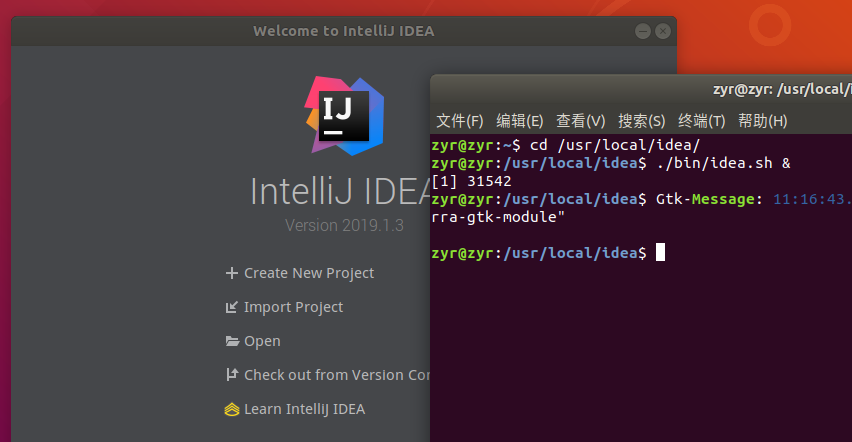Open the terminal 帮助(H) menu
This screenshot has width=852, height=442.
(x=762, y=121)
